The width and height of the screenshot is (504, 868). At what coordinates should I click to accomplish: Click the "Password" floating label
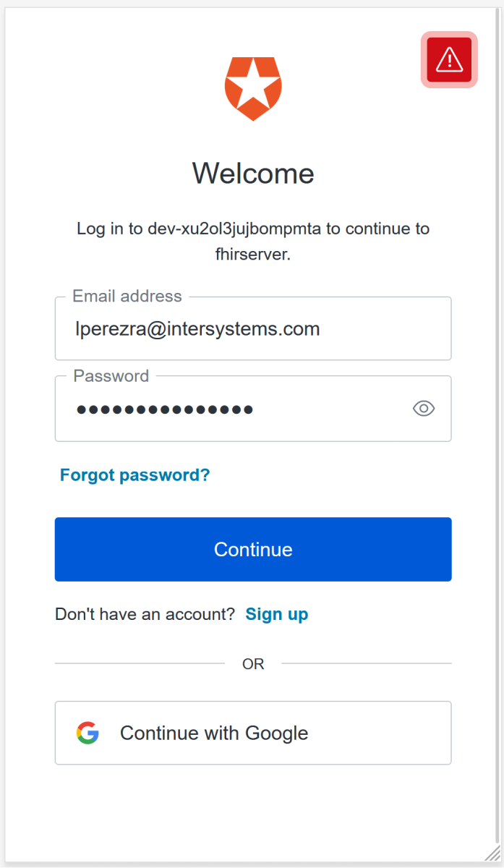coord(111,376)
